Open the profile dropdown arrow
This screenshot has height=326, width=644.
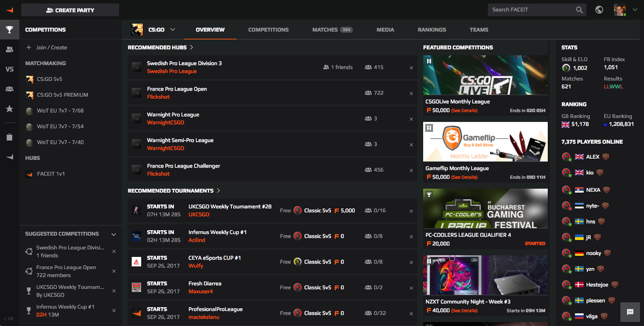click(x=635, y=10)
